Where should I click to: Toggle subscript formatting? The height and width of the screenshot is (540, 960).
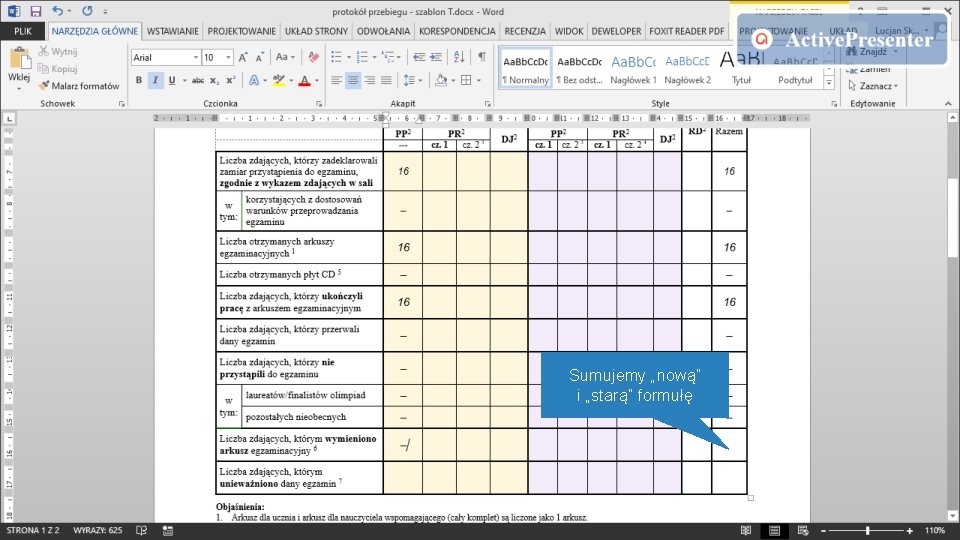click(x=214, y=80)
